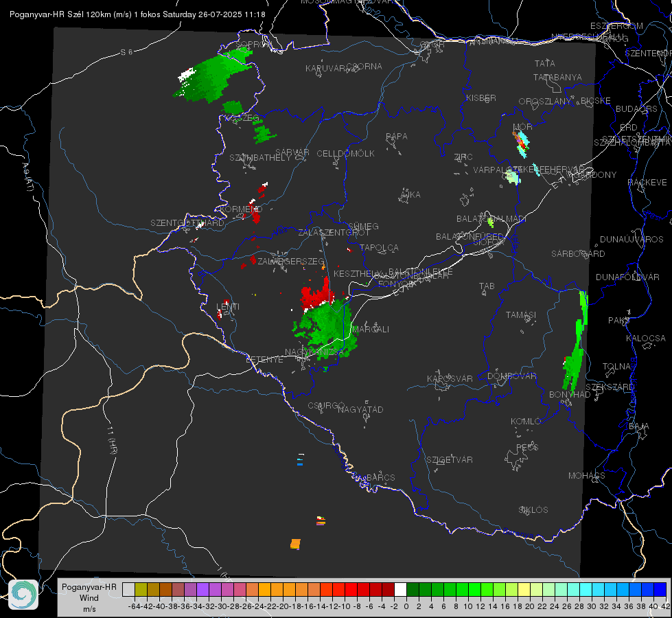Click the multicolored echo beside Mór
The width and height of the screenshot is (672, 618).
521,144
